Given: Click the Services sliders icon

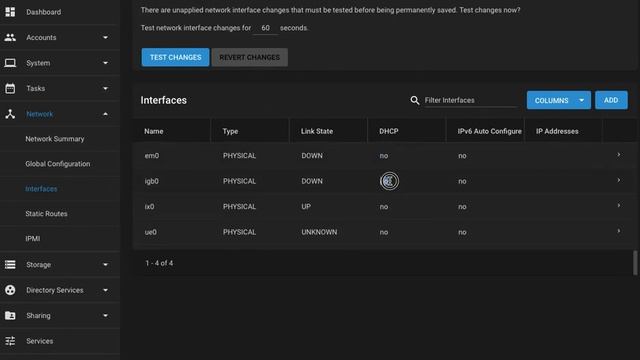Looking at the screenshot, I should (x=10, y=341).
